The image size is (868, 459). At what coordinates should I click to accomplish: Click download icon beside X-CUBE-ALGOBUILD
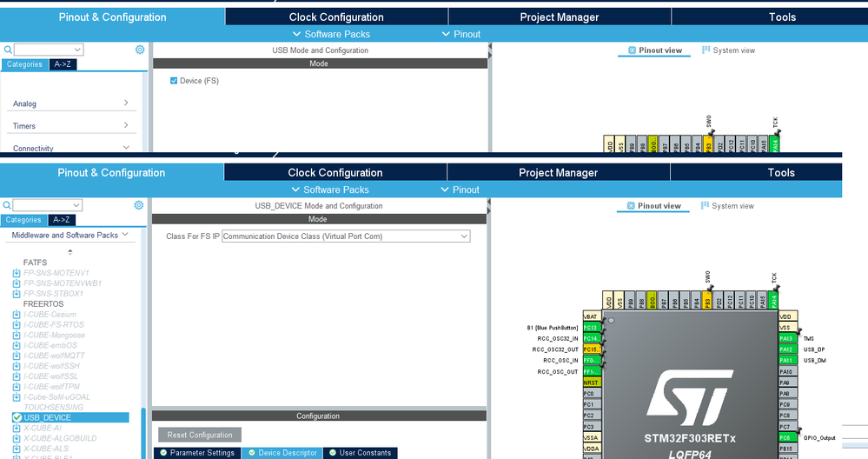point(17,438)
